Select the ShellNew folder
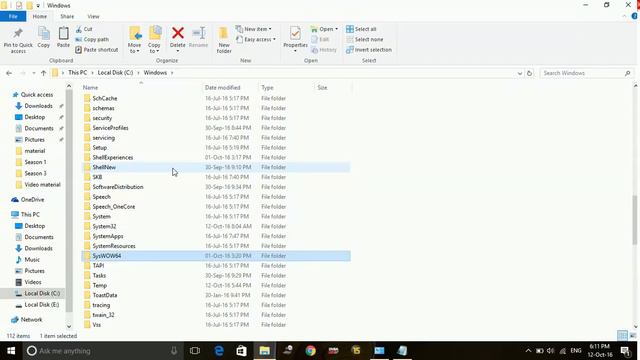 coord(216,167)
